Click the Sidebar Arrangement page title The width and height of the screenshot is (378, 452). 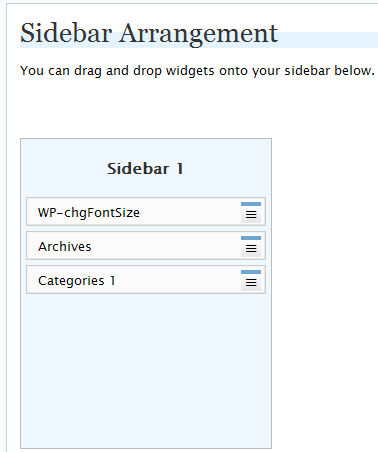149,34
